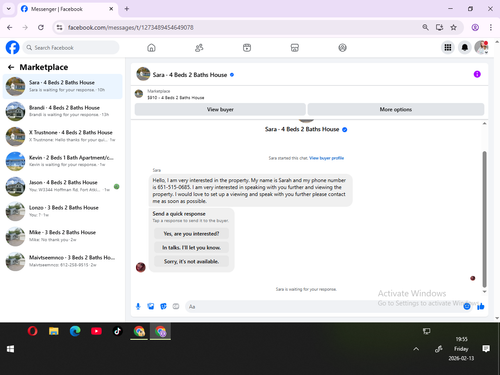
Task: Open the purple conversation information icon
Action: [477, 74]
